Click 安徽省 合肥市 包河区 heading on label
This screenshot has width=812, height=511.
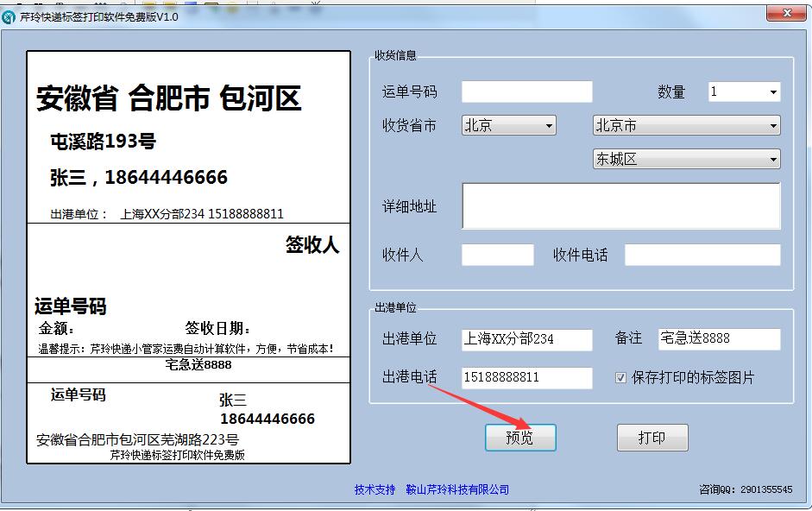point(168,98)
